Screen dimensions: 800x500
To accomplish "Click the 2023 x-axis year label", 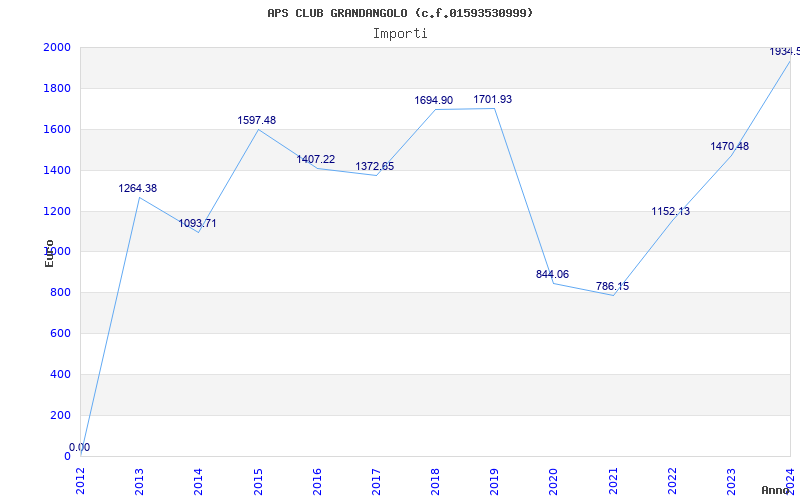I will (731, 481).
